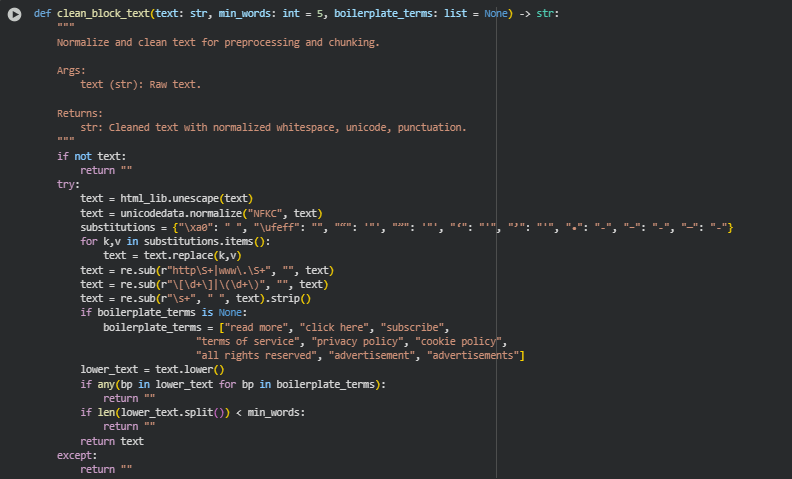Viewport: 792px width, 479px height.
Task: Click the try: keyword
Action: [68, 185]
